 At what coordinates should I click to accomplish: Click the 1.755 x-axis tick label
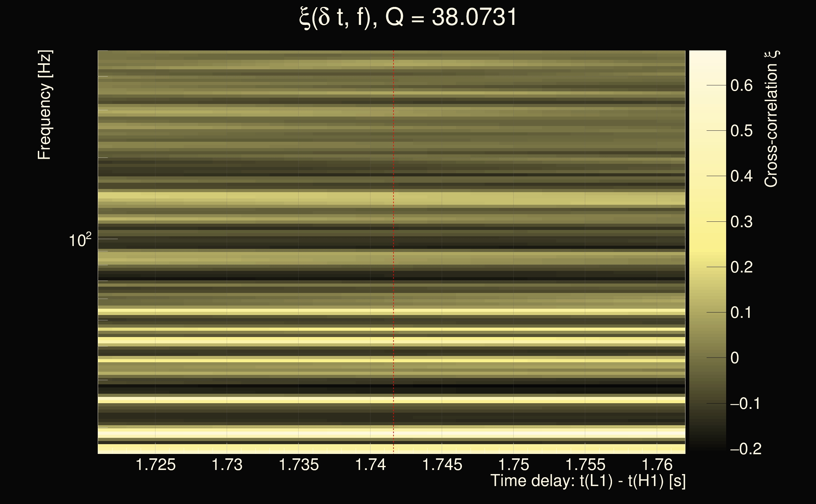point(585,465)
